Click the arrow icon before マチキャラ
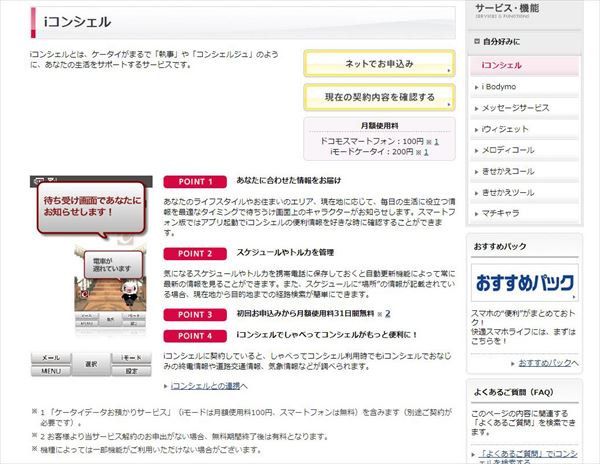Viewport: 600px width, 464px height. pyautogui.click(x=476, y=214)
